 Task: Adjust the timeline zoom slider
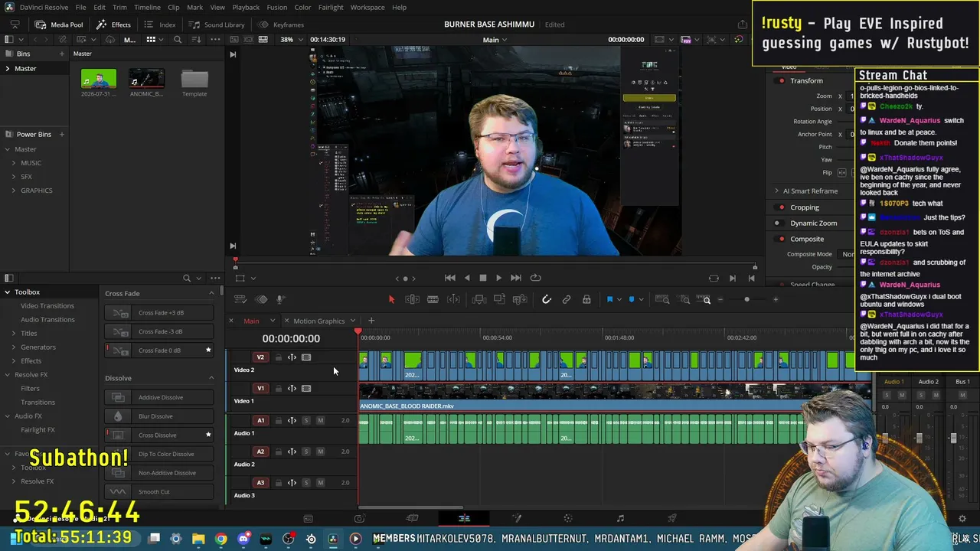point(747,300)
